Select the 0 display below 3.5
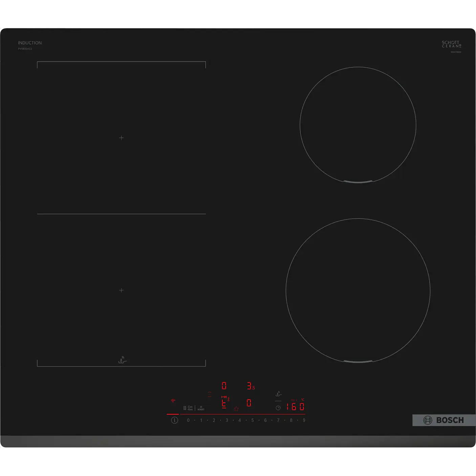The width and height of the screenshot is (476, 476). pyautogui.click(x=249, y=403)
